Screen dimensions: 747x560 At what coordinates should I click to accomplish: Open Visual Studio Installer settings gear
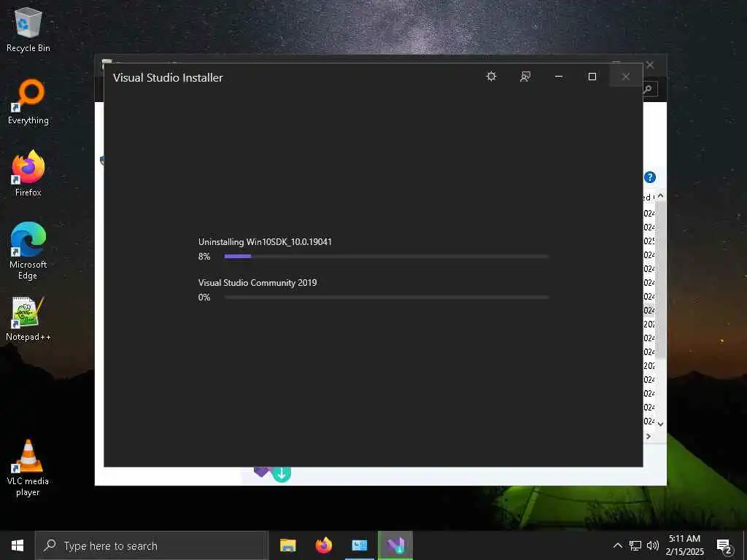click(491, 77)
